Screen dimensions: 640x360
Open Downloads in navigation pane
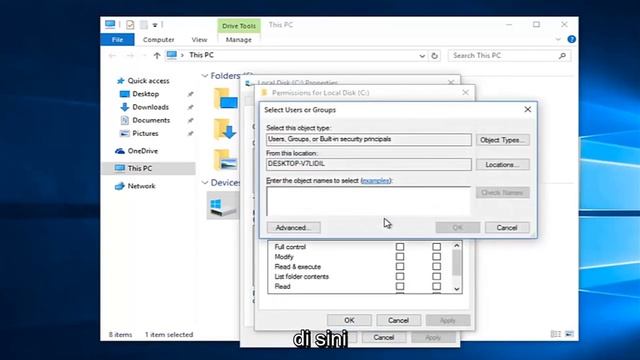[x=150, y=107]
